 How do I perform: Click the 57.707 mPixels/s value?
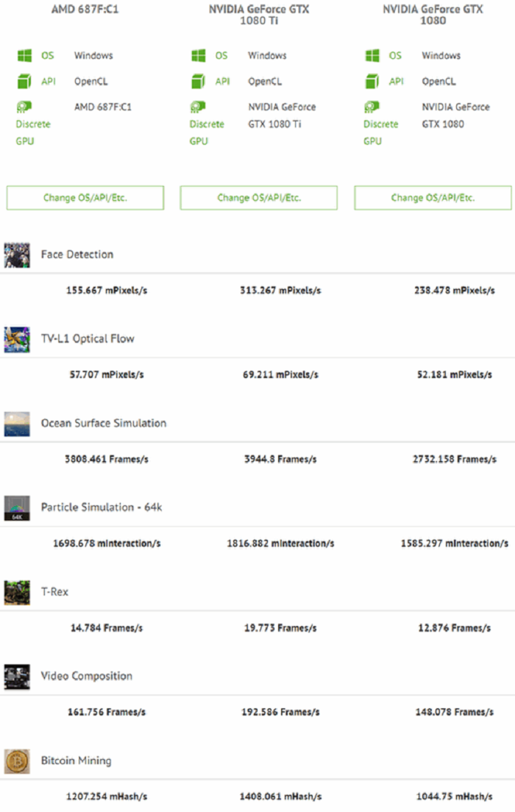[107, 374]
